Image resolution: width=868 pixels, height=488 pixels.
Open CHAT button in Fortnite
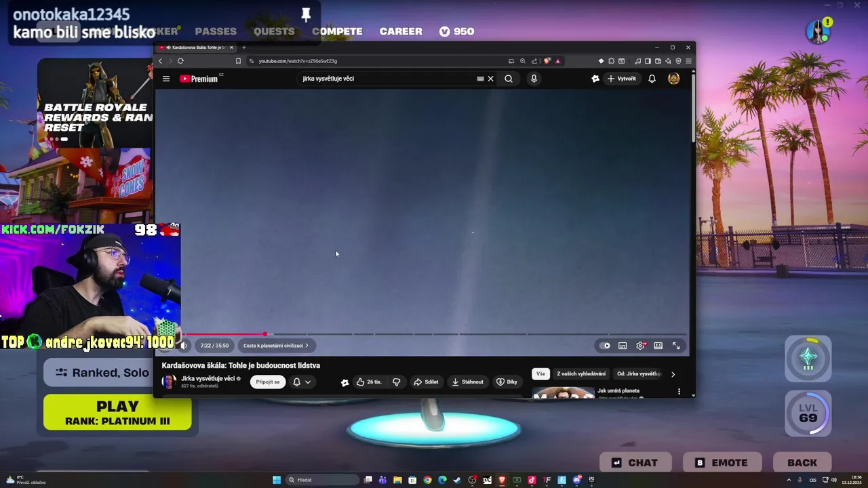pos(635,462)
